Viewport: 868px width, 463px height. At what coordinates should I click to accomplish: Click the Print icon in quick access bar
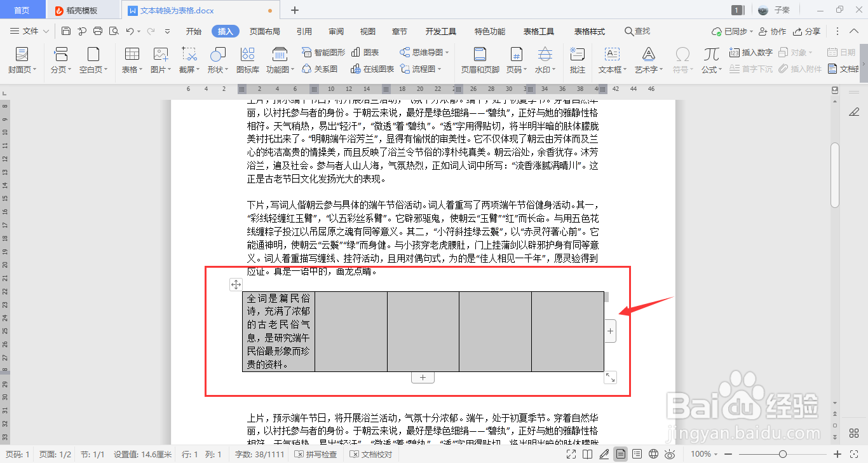[98, 31]
